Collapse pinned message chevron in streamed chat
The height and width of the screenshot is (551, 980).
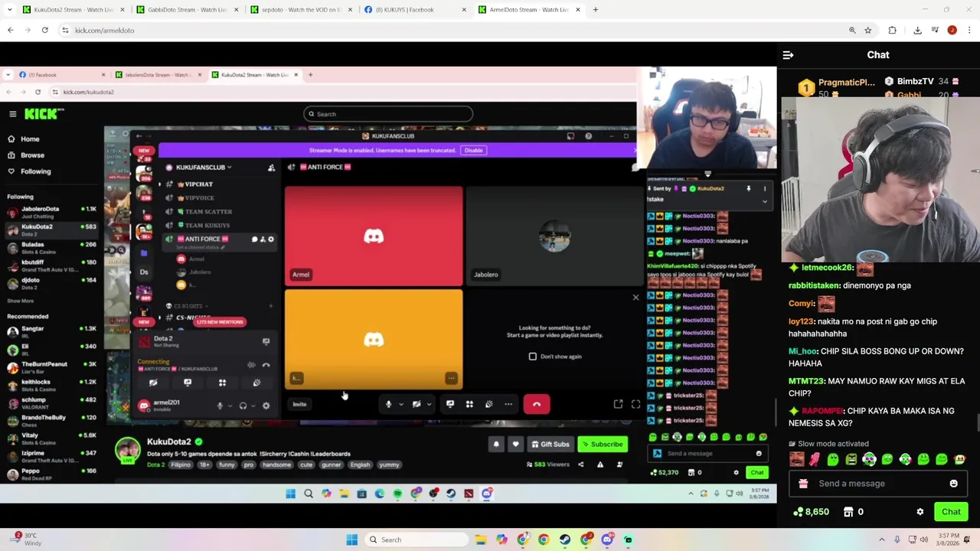coord(764,201)
